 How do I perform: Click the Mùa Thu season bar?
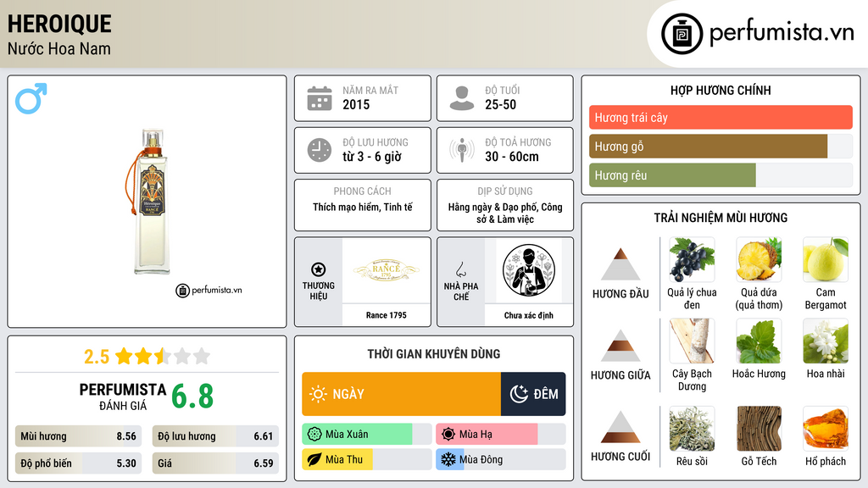tap(366, 459)
